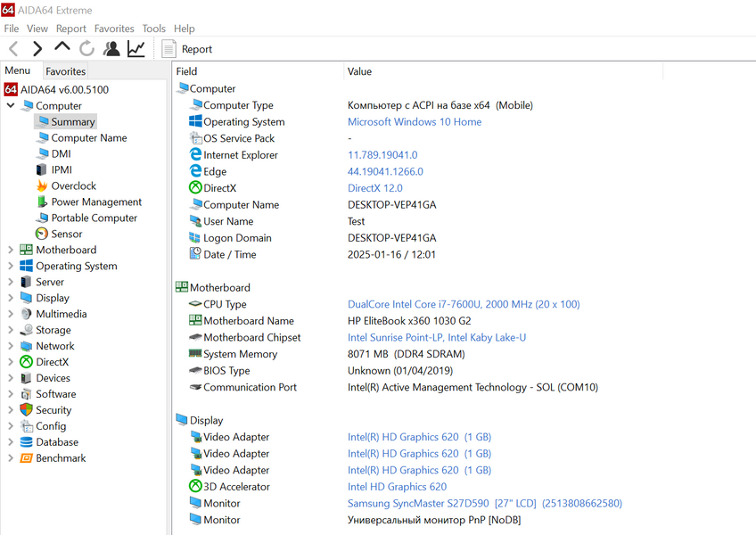Click the Forward navigation arrow
756x535 pixels.
pyautogui.click(x=37, y=49)
